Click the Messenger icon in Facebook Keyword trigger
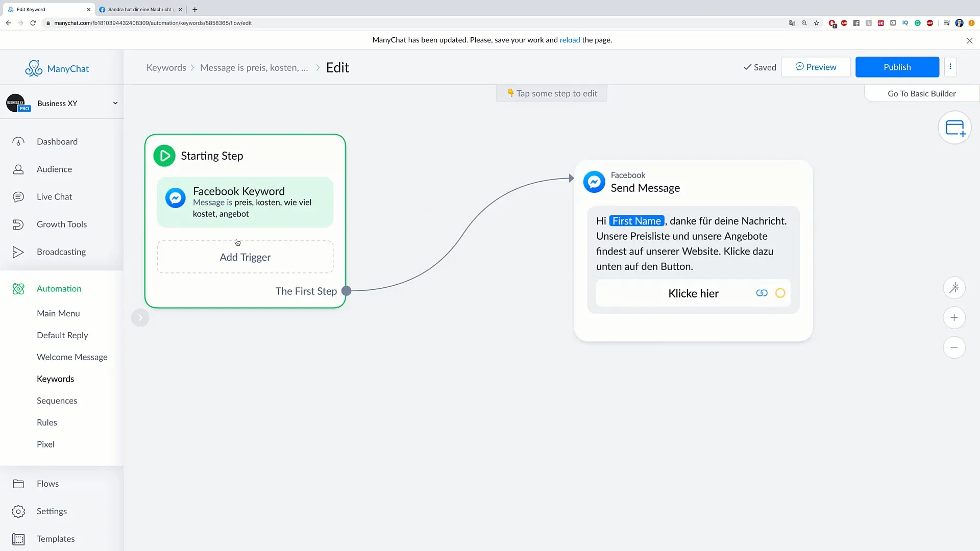Viewport: 980px width, 551px height. 175,198
